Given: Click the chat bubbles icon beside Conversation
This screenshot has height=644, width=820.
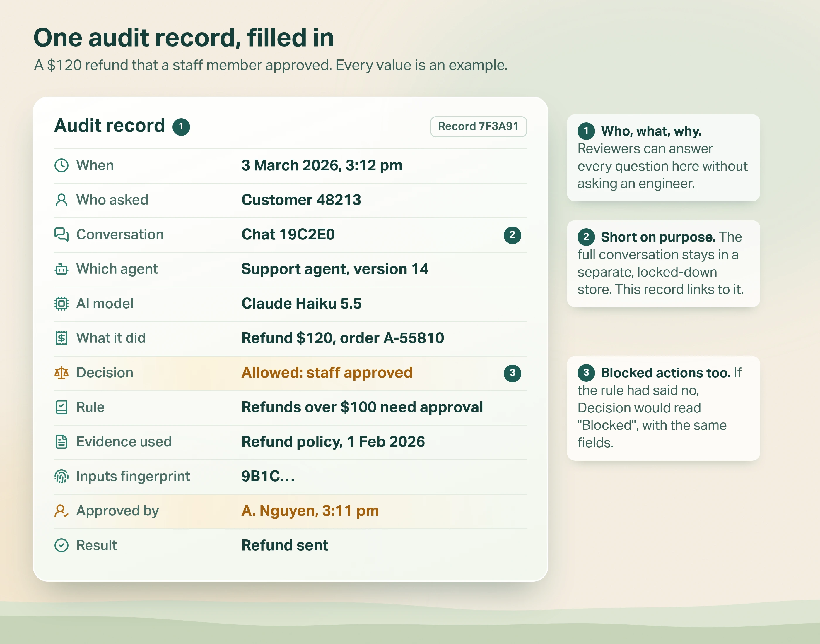Looking at the screenshot, I should pyautogui.click(x=61, y=234).
